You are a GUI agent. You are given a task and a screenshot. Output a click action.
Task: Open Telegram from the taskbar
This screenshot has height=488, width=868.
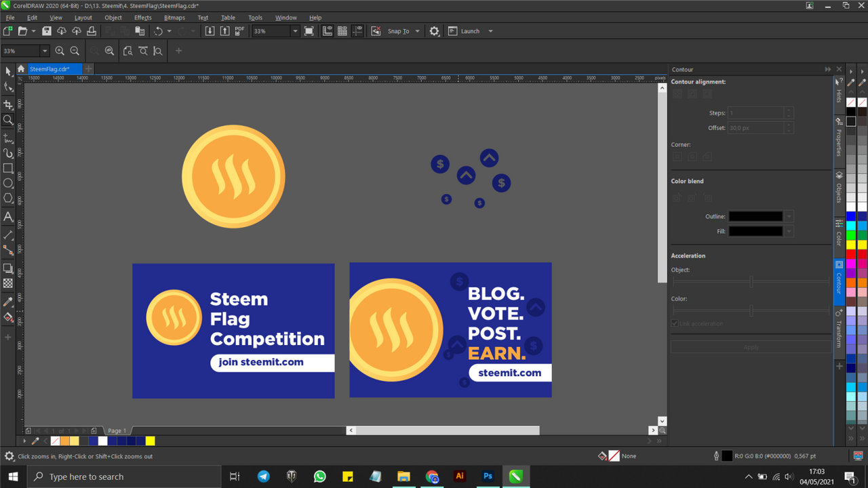[x=264, y=476]
